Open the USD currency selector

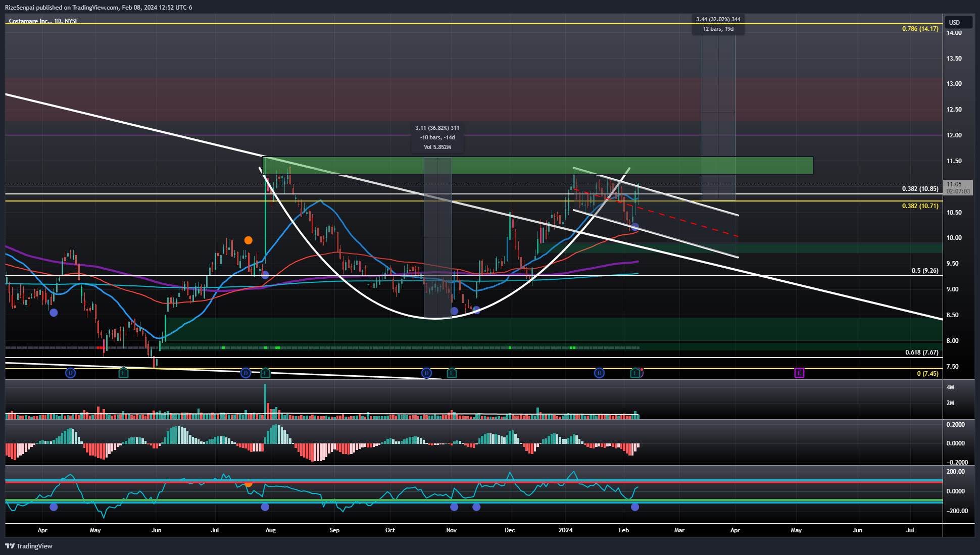click(x=958, y=22)
